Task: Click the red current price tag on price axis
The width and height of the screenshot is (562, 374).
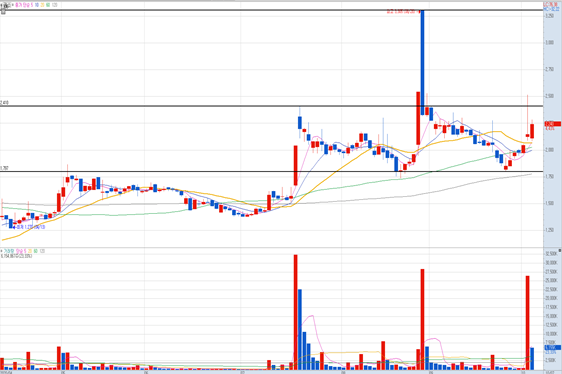Action: (552, 124)
